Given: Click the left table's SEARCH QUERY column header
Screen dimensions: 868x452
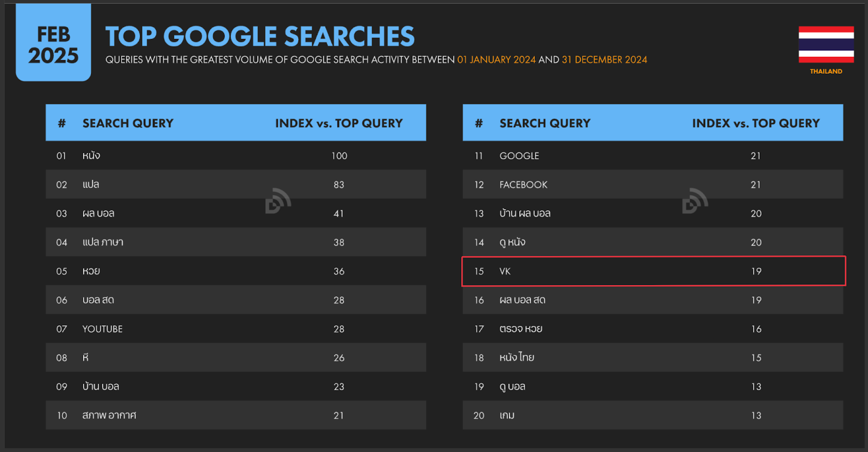Looking at the screenshot, I should click(128, 124).
